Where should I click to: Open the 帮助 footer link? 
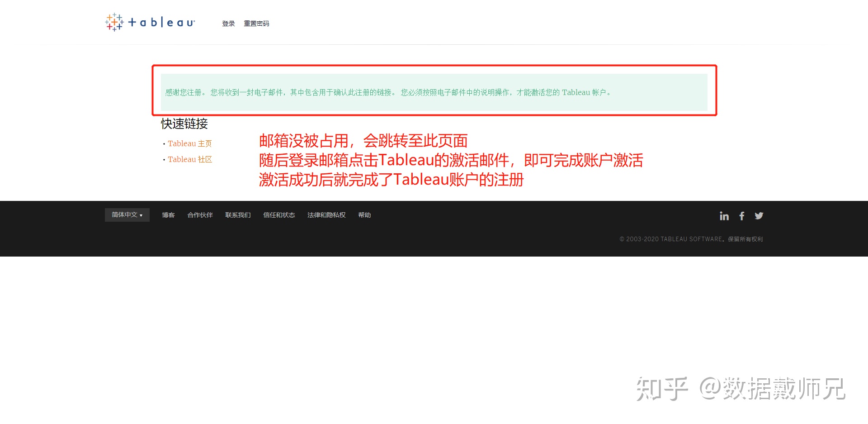pos(364,215)
